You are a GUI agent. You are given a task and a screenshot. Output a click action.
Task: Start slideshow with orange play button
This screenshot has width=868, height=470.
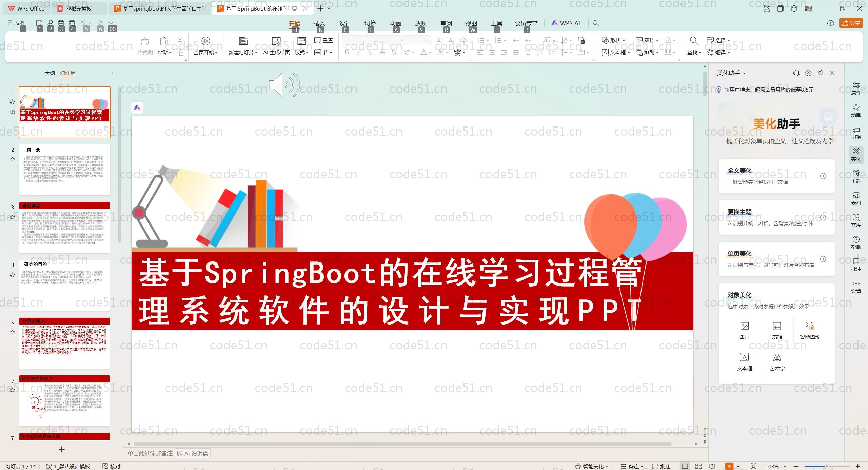click(x=729, y=466)
